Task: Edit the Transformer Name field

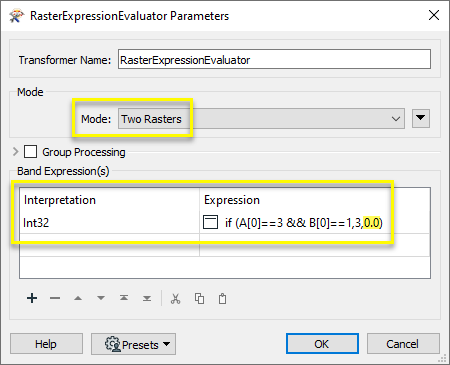Action: click(x=274, y=59)
